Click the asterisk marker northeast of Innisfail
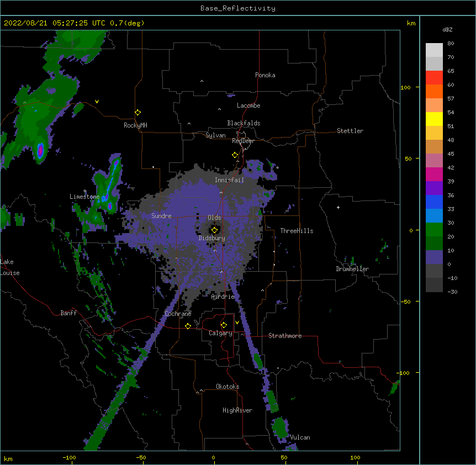 277,167
